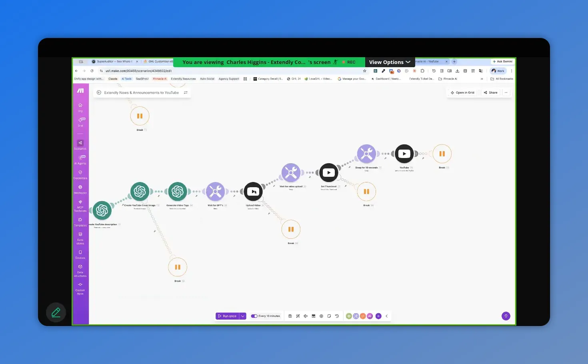The height and width of the screenshot is (364, 588).
Task: Open the View Options dropdown
Action: click(389, 62)
